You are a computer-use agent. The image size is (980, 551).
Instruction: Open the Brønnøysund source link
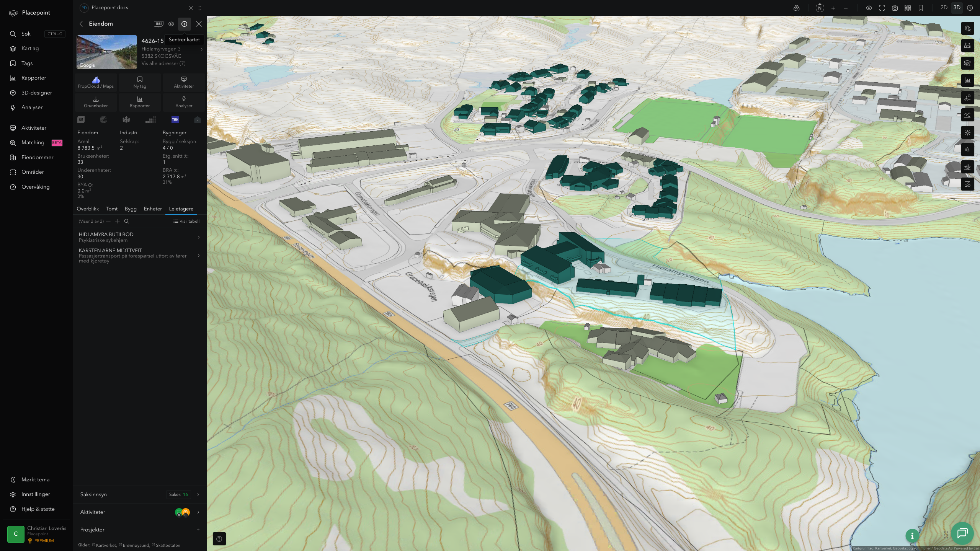[x=134, y=545]
